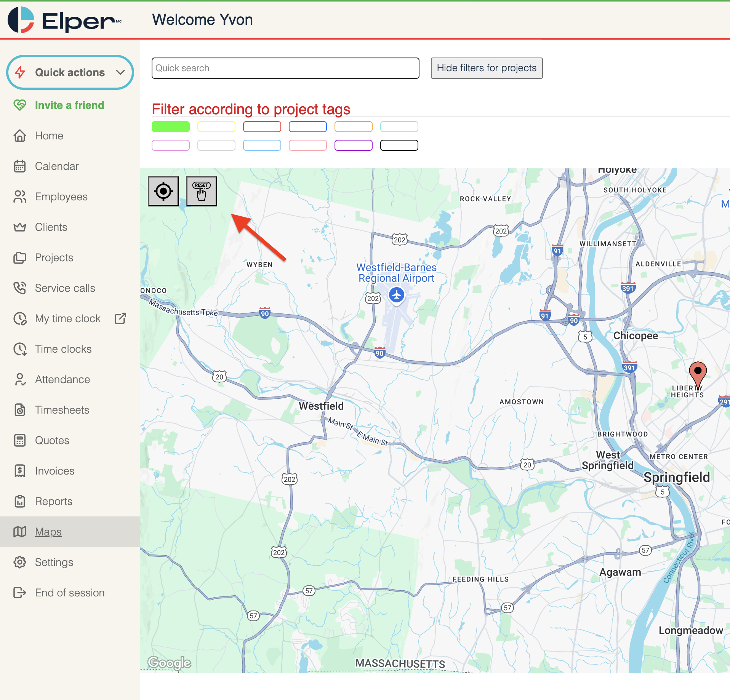This screenshot has height=700, width=730.
Task: Toggle the black project tag filter
Action: (x=399, y=145)
